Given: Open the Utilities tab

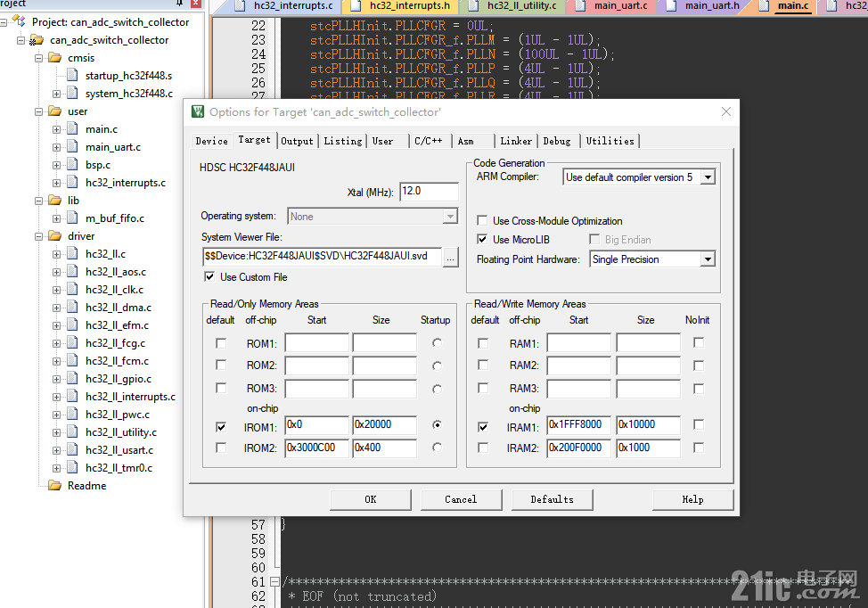Looking at the screenshot, I should (x=610, y=141).
